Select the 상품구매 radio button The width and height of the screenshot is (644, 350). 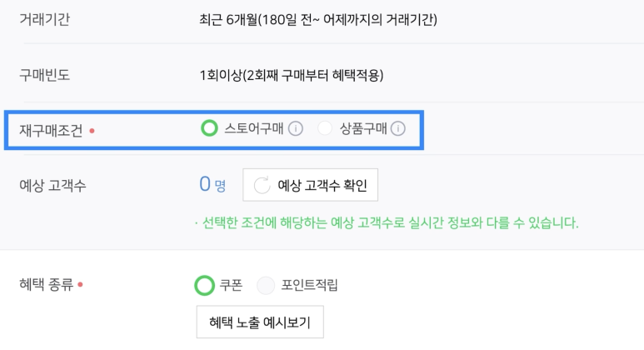(324, 128)
